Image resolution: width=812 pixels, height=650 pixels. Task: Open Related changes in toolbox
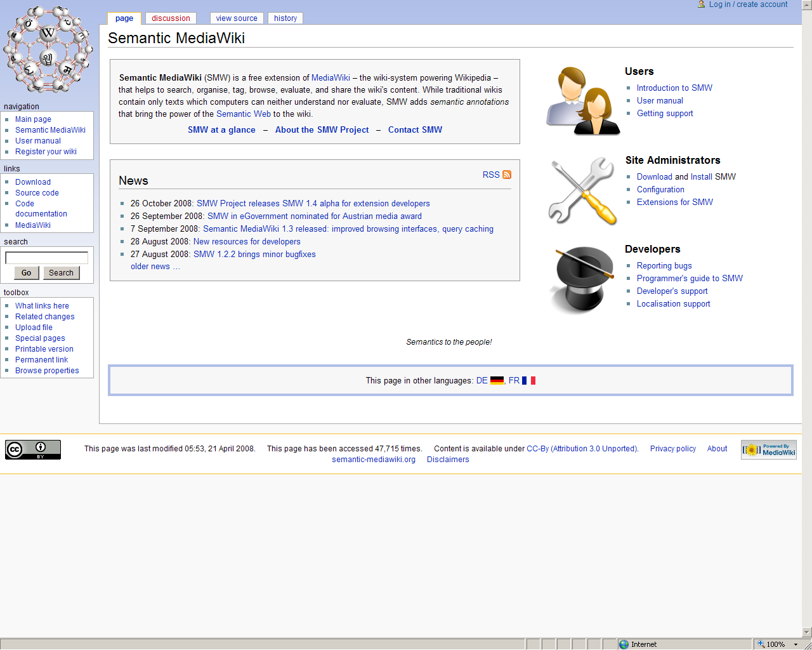pyautogui.click(x=45, y=317)
